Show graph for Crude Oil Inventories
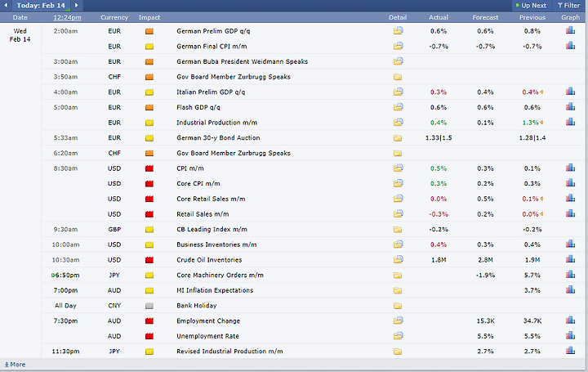The image size is (588, 372). point(570,259)
